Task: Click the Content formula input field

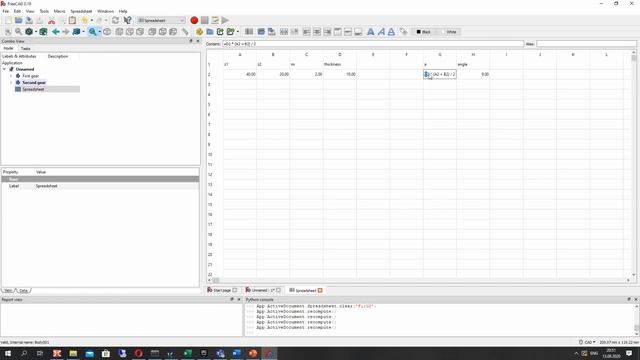Action: click(372, 44)
